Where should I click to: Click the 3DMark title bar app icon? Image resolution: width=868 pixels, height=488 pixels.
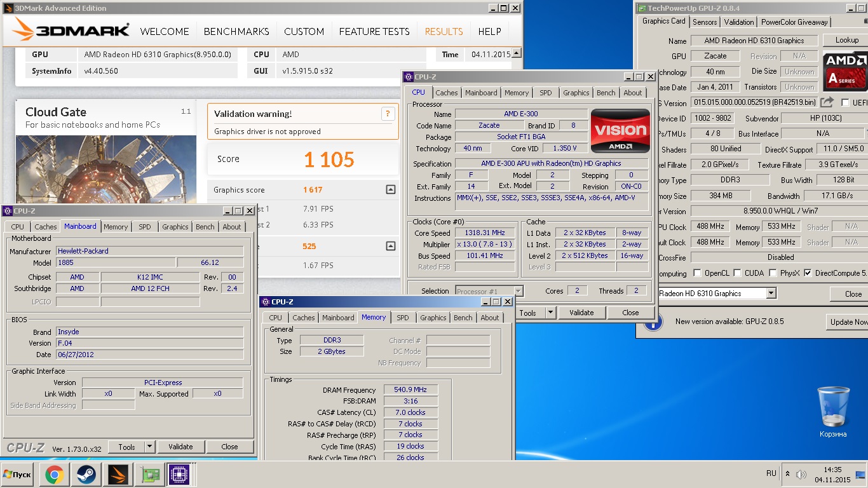click(x=8, y=8)
